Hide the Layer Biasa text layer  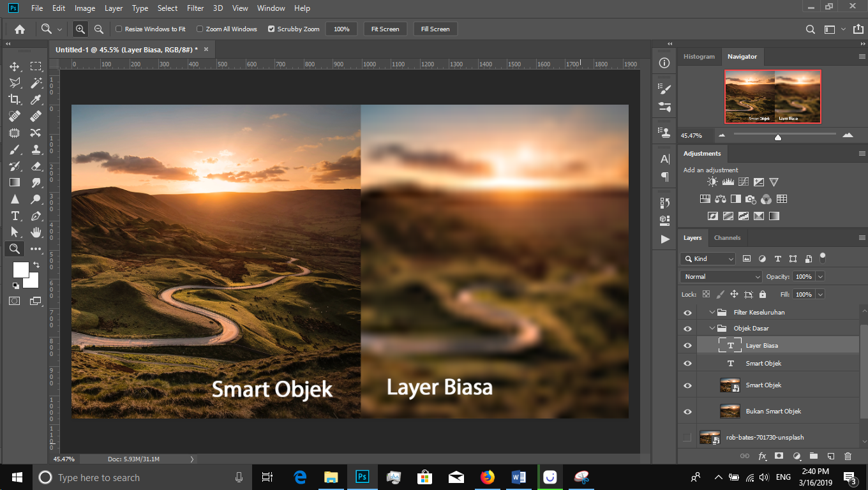coord(687,345)
